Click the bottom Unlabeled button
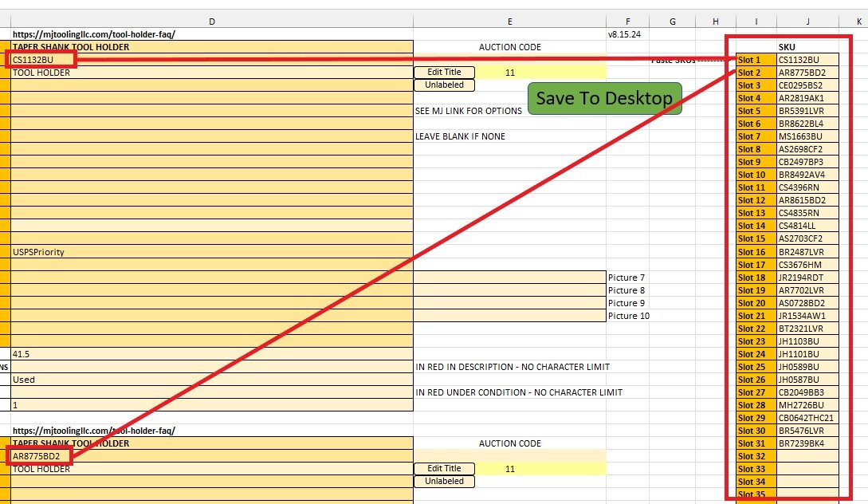868x504 pixels. (x=444, y=482)
